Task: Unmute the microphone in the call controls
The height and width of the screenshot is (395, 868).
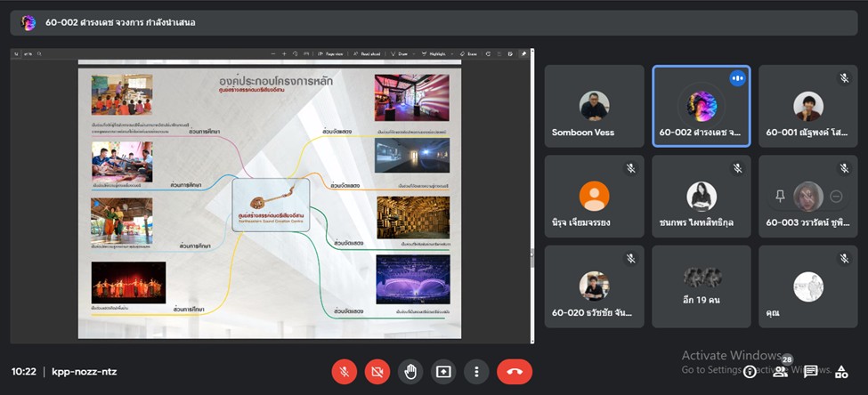Action: [344, 371]
